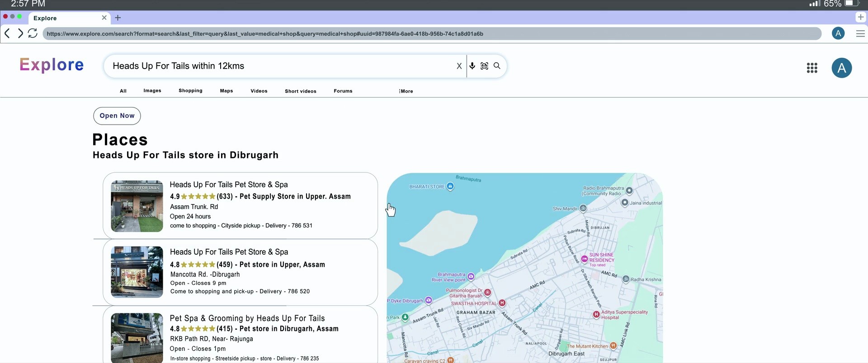
Task: Close the Explore browser tab
Action: coord(104,18)
